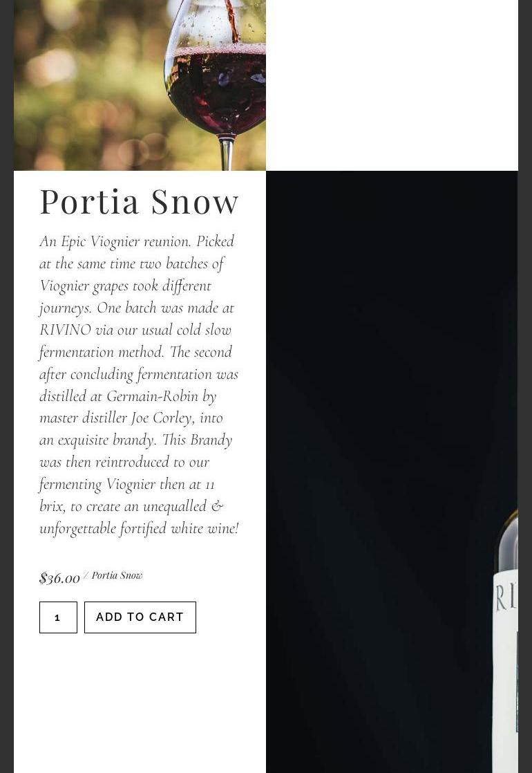Click the Add to Cart button
Viewport: 532px width, 773px height.
click(140, 617)
